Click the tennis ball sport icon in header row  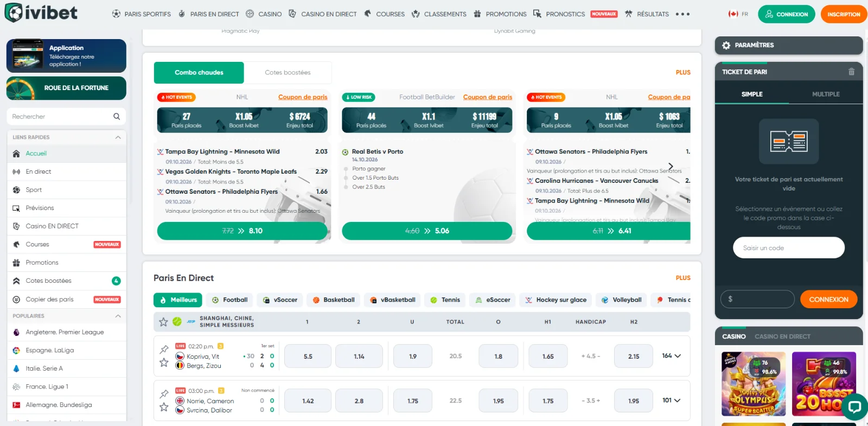[177, 321]
